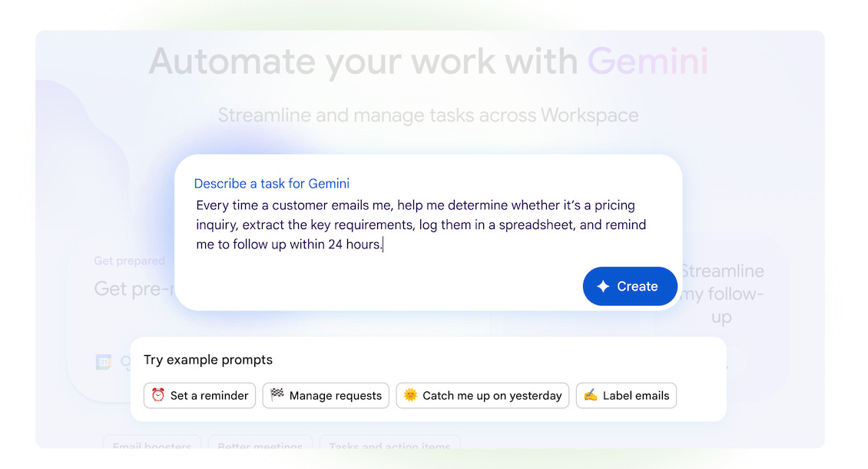Open the faded Get prepared card
Viewport: 868px width, 469px height.
(x=122, y=316)
